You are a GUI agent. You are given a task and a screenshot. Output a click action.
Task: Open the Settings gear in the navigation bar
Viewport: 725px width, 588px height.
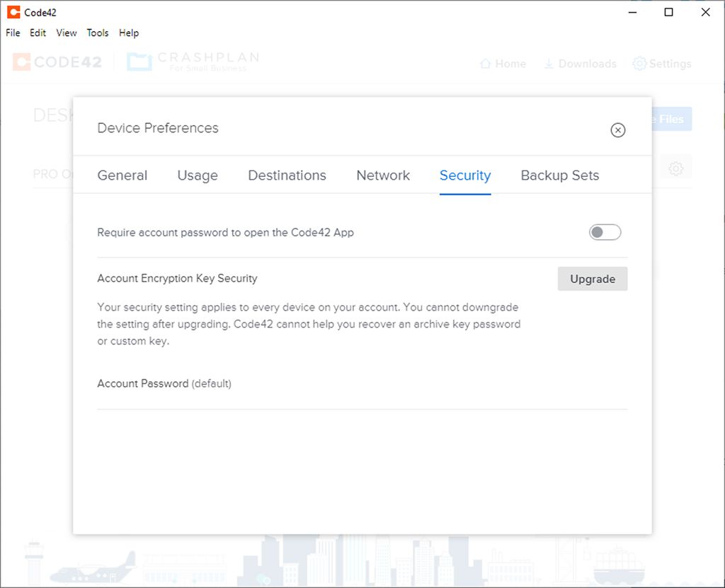point(661,63)
